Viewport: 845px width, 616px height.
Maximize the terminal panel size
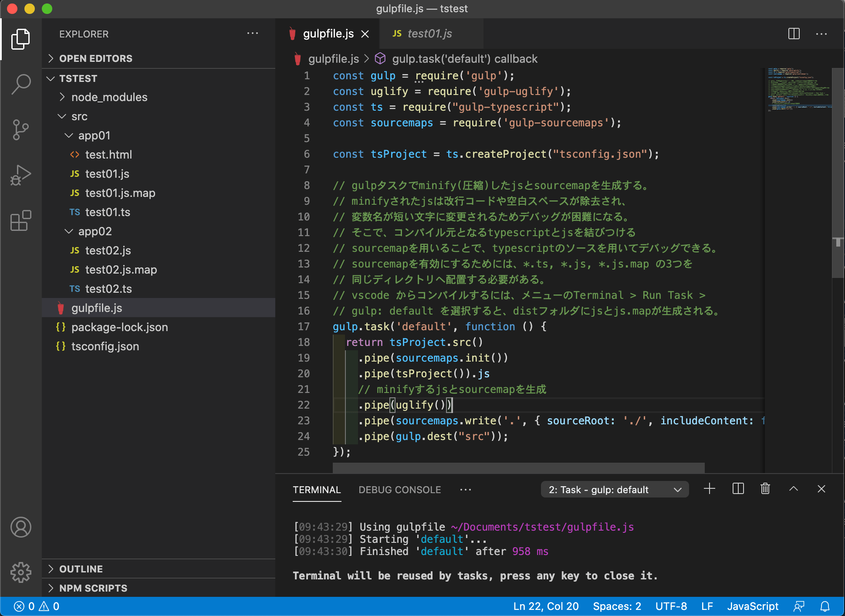click(x=793, y=489)
